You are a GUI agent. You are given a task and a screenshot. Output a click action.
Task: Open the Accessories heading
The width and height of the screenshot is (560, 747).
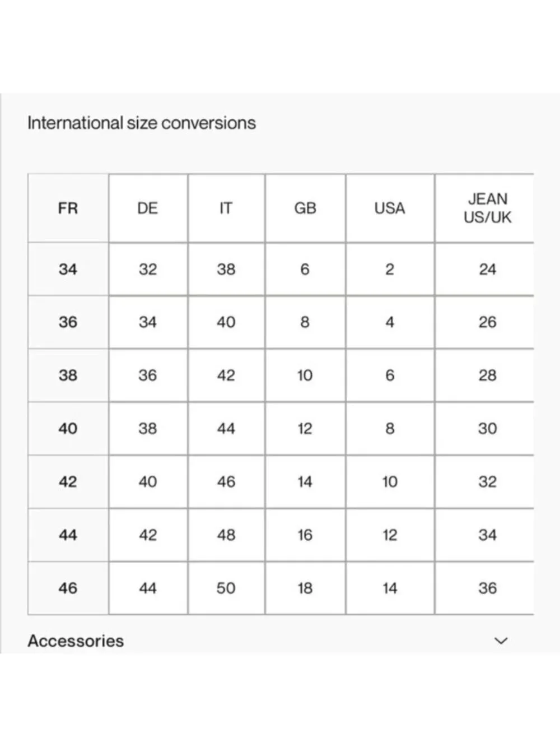pyautogui.click(x=76, y=641)
